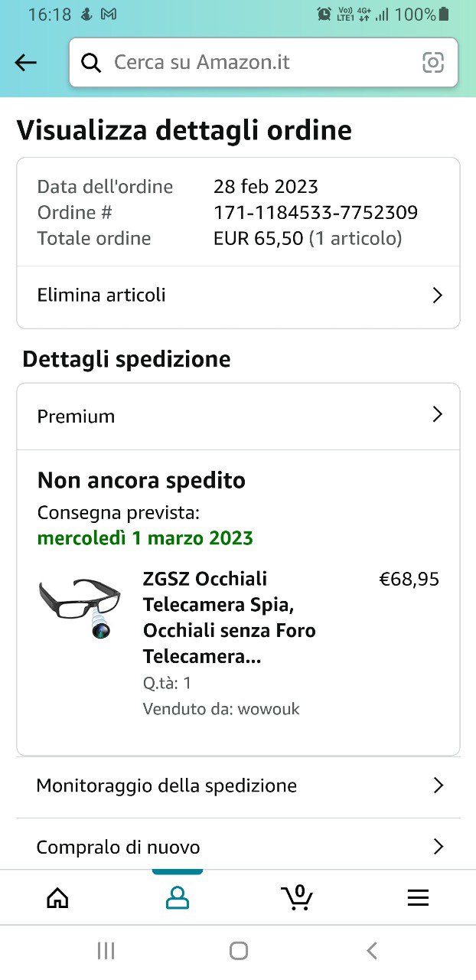Open Monitoraggio della spedizione
This screenshot has height=980, width=476.
pos(167,786)
